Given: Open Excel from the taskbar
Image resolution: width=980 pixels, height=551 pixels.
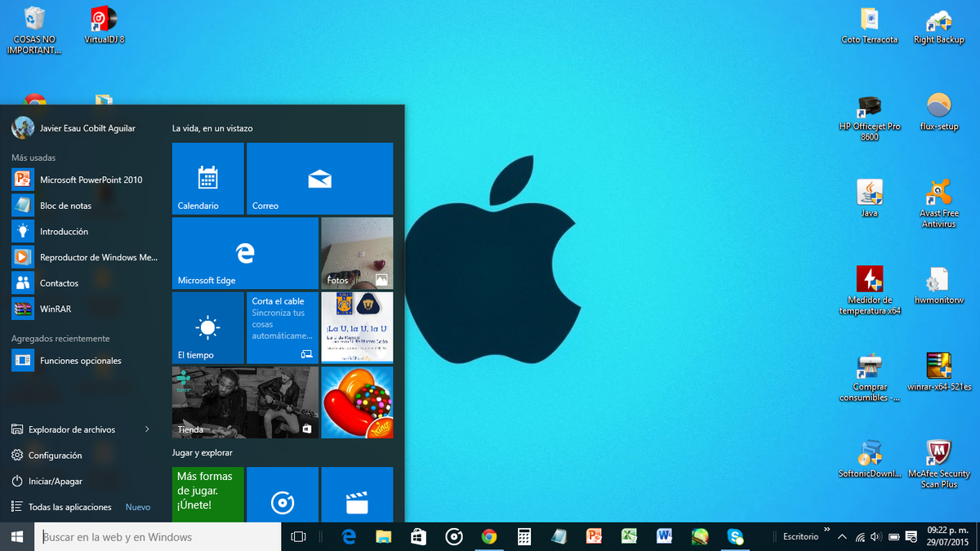Looking at the screenshot, I should point(629,536).
